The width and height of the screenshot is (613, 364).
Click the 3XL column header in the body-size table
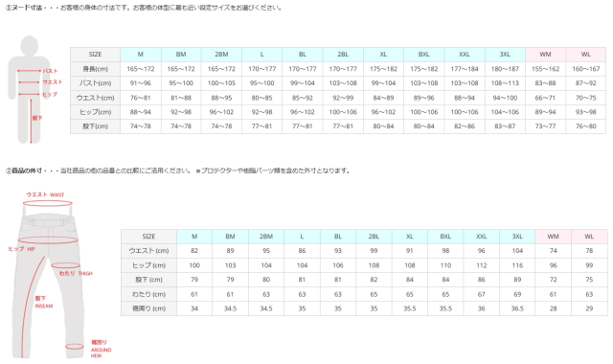click(505, 55)
